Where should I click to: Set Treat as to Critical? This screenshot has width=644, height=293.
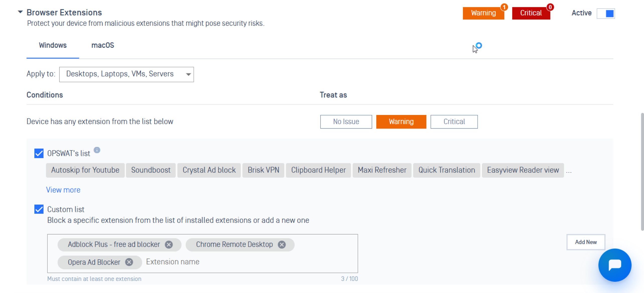click(x=454, y=122)
